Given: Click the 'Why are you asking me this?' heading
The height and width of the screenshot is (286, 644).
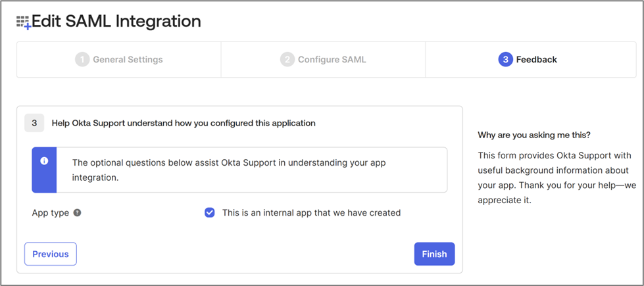Looking at the screenshot, I should (x=534, y=135).
